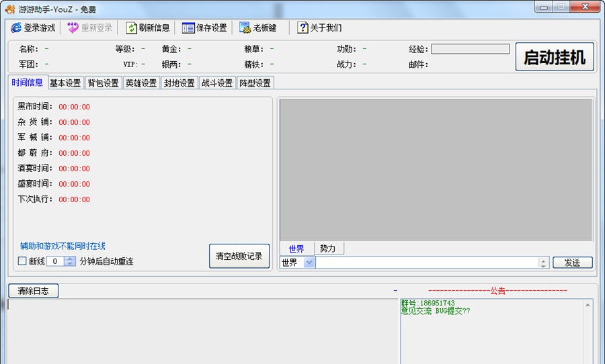Send chat message with 发送 button
Screen dimensions: 605x364
(x=573, y=263)
